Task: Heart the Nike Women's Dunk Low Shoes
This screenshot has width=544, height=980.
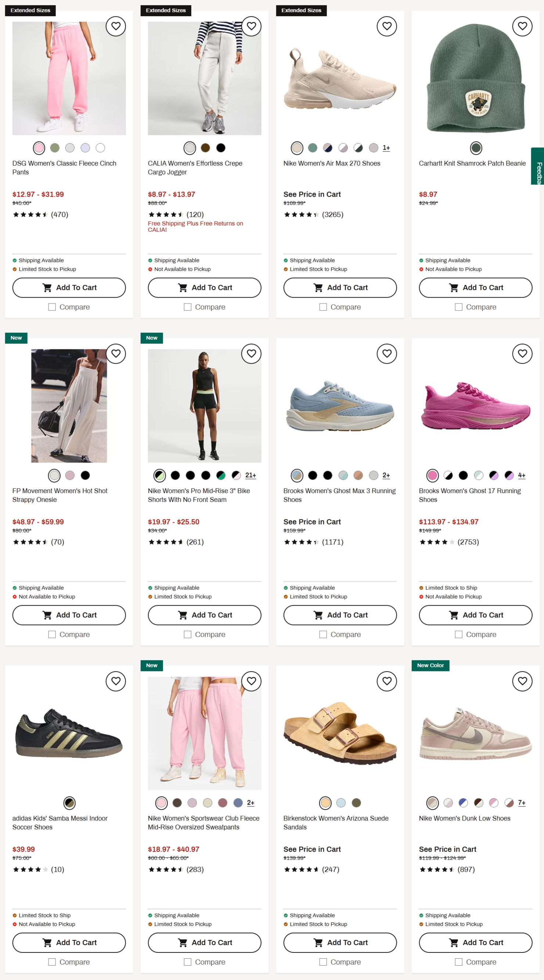Action: (x=522, y=681)
